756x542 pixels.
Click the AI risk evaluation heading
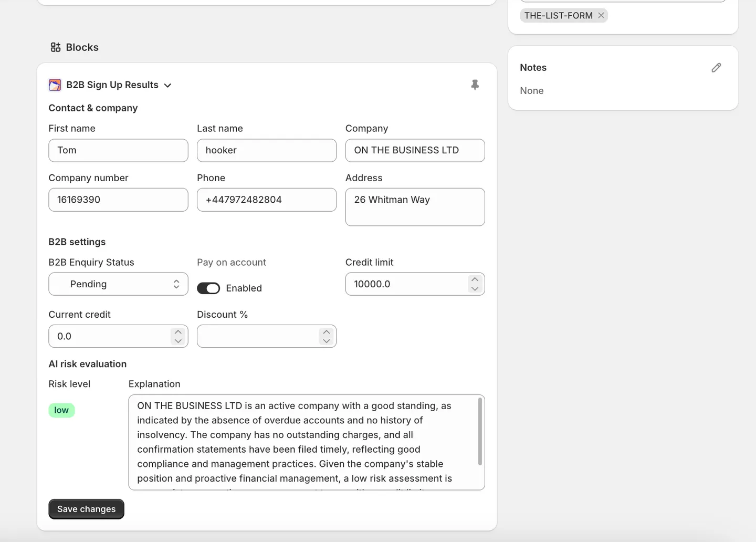87,364
